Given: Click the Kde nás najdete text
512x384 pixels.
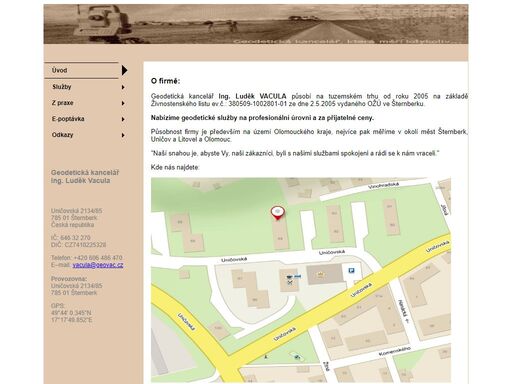Looking at the screenshot, I should [175, 167].
